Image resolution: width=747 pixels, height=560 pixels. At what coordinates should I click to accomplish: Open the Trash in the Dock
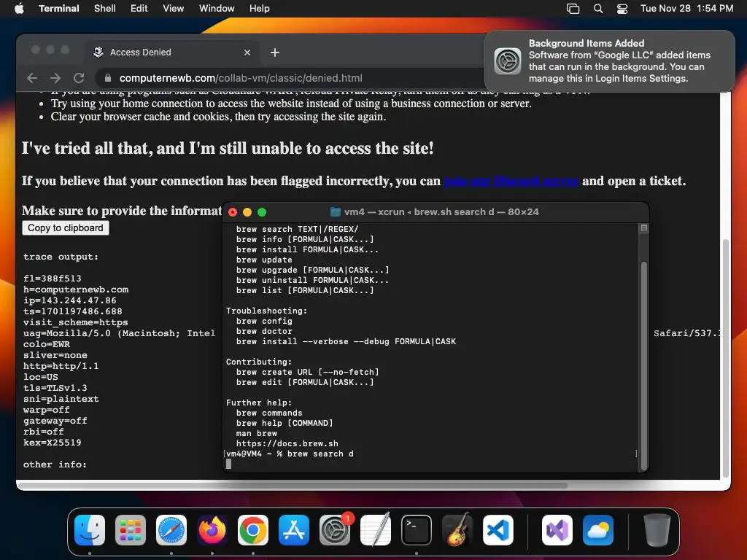click(657, 530)
